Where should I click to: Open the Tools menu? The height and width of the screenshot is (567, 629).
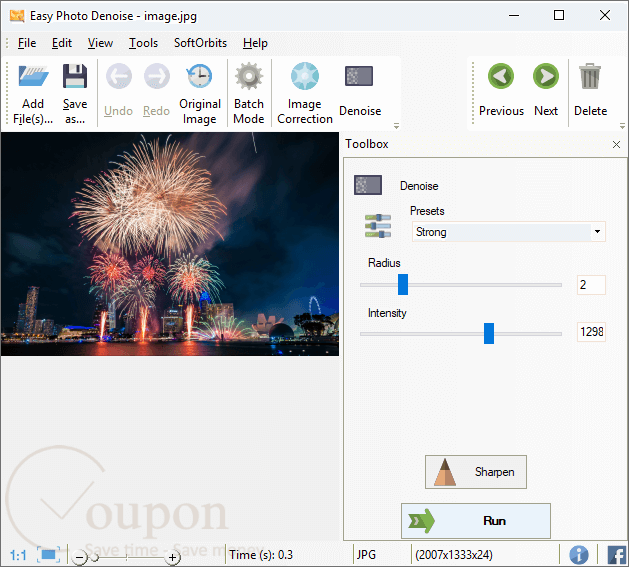(143, 43)
